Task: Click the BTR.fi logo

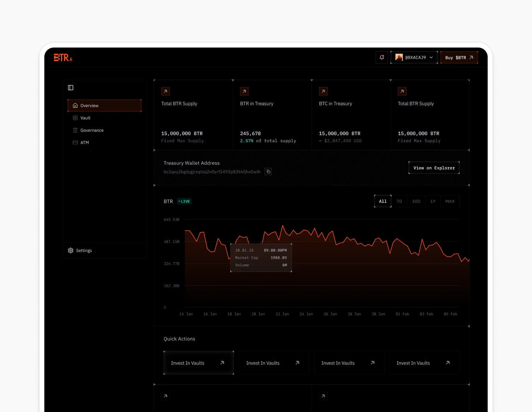Action: coord(63,57)
